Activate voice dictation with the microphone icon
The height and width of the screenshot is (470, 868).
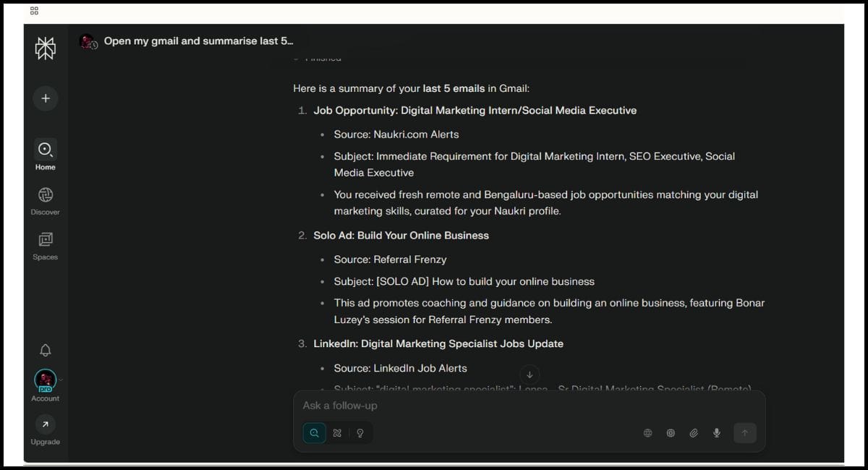click(x=717, y=433)
